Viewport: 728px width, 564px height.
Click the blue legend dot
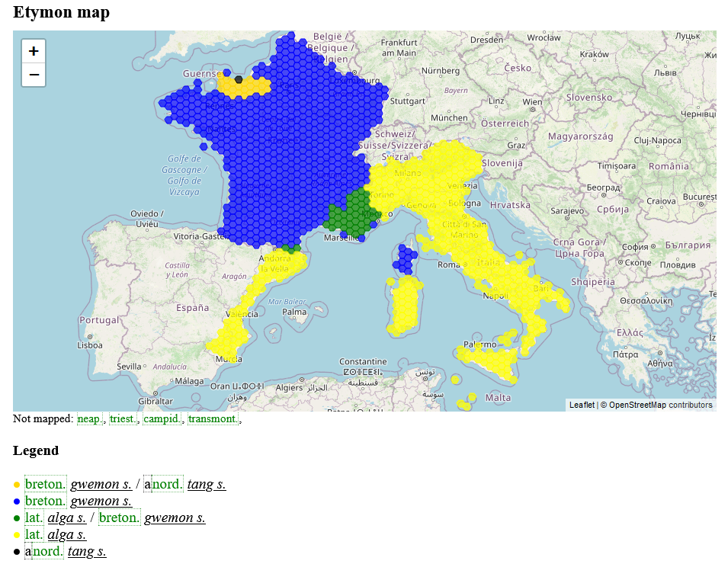(x=17, y=502)
